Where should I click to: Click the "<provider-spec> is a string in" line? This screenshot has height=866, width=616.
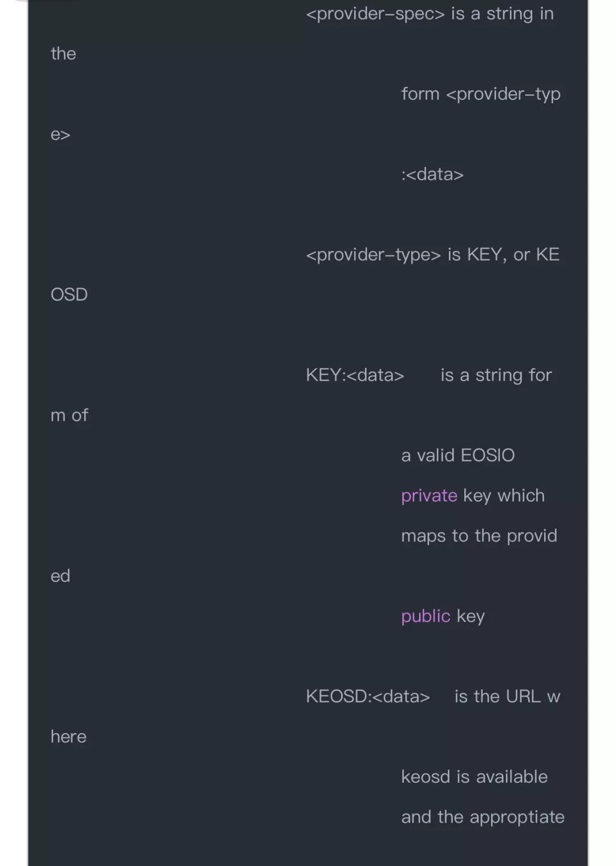(x=430, y=14)
